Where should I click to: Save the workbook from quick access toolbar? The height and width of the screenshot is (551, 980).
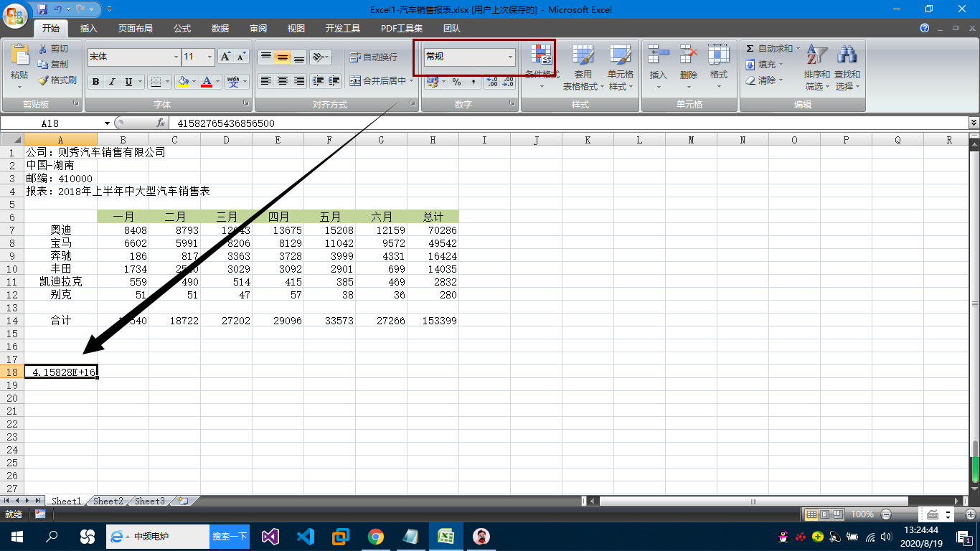tap(42, 9)
